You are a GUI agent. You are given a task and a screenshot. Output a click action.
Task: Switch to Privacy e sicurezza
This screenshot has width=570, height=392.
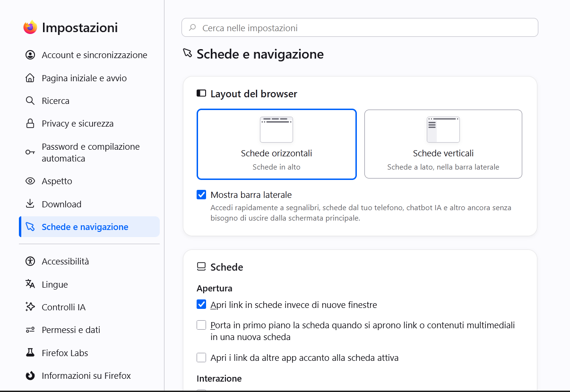[89, 124]
